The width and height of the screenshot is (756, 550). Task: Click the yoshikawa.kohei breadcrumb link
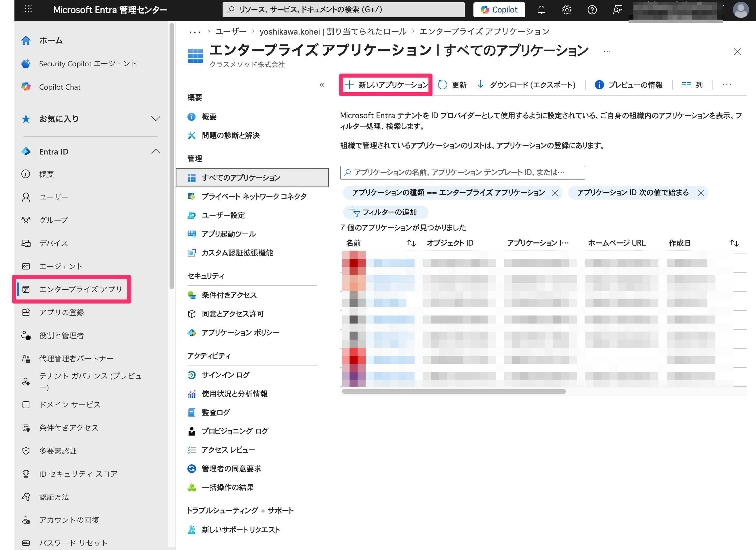click(x=333, y=32)
